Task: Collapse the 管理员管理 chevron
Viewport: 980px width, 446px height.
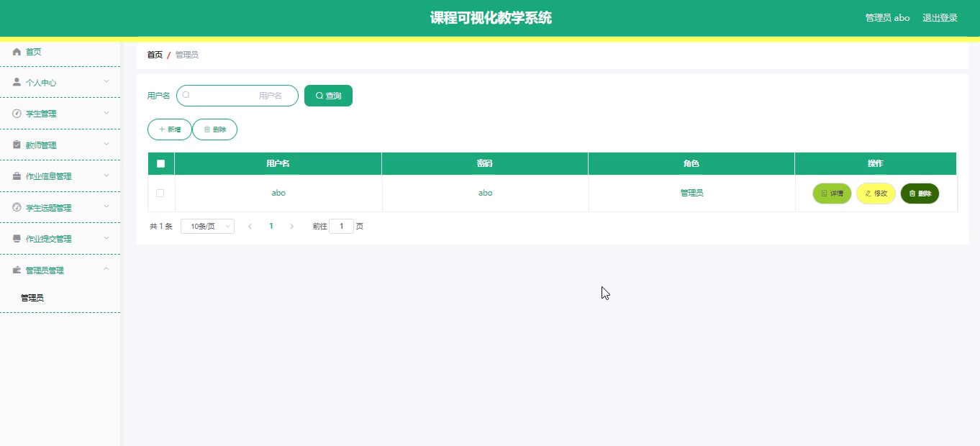Action: [106, 269]
